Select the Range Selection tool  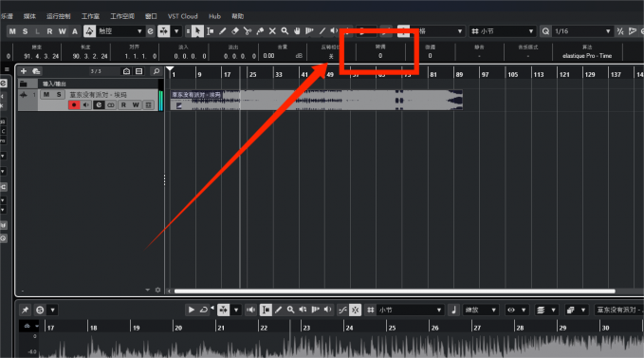point(211,31)
